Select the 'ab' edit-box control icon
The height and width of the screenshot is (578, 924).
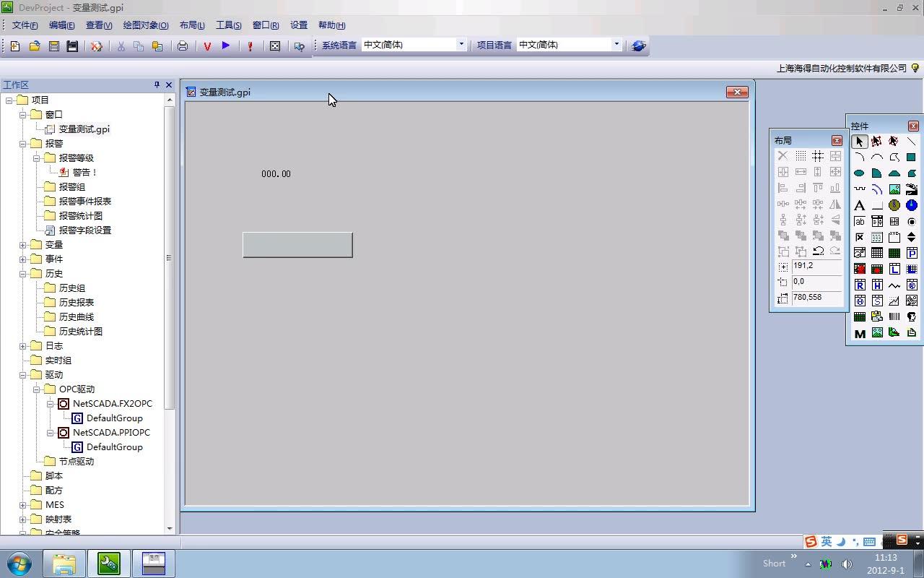pos(860,221)
